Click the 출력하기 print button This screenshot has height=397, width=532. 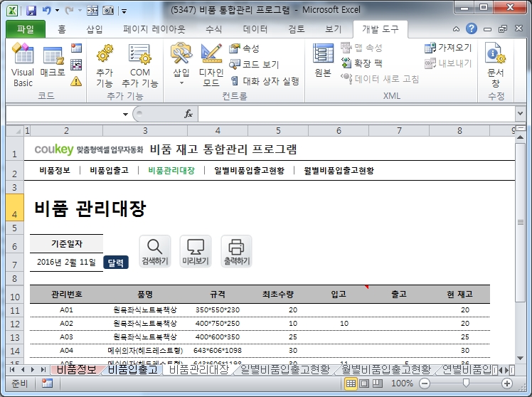pos(236,251)
